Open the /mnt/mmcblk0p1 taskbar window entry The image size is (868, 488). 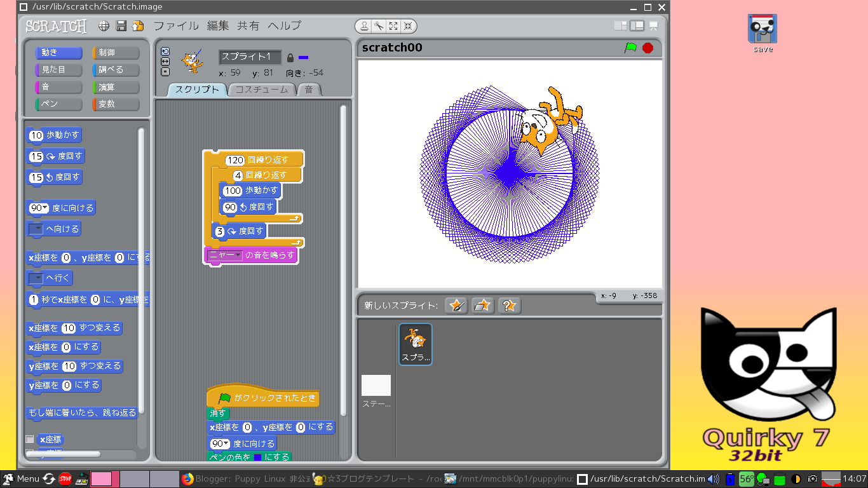[x=509, y=478]
